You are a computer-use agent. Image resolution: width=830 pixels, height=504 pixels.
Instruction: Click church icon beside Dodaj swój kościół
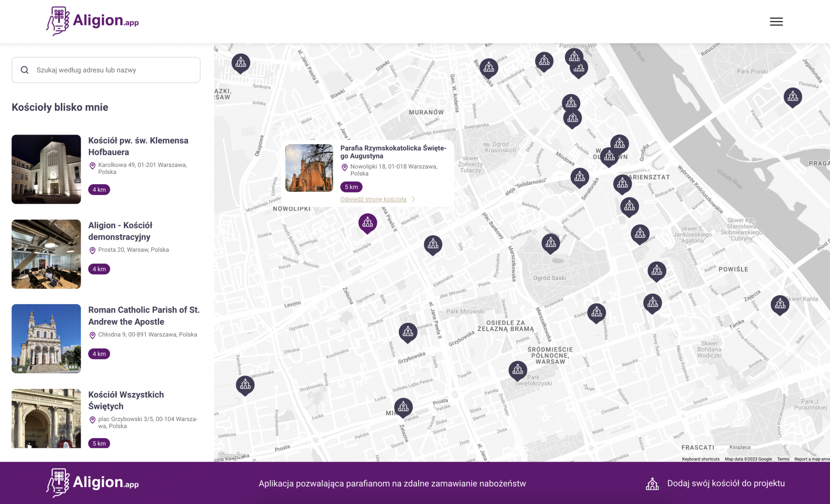click(652, 484)
